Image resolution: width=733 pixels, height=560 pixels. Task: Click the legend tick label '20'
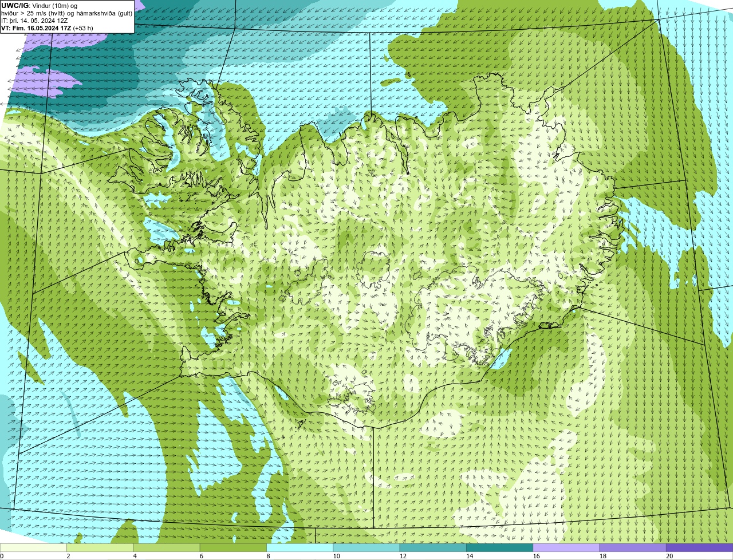[x=669, y=556]
